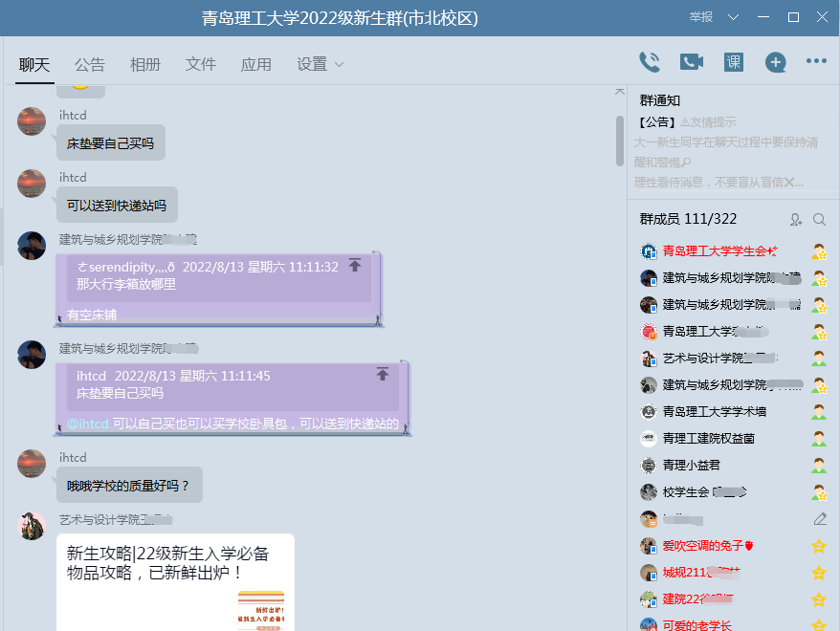The image size is (840, 631).
Task: Select member 青岛理工大学学术墙 in list
Action: coord(714,411)
